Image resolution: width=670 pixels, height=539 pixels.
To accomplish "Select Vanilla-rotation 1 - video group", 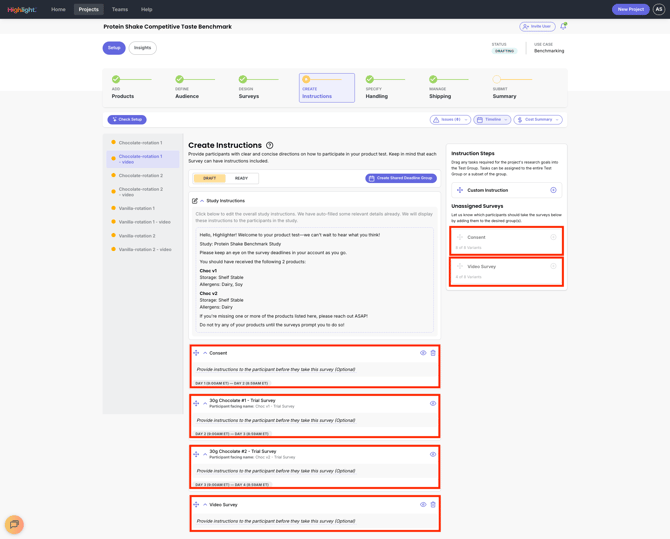I will 143,222.
